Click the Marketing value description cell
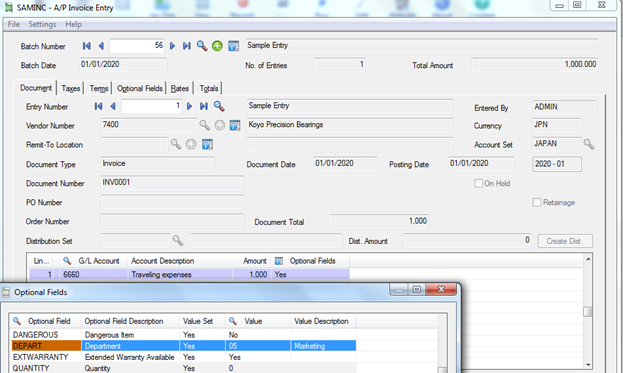This screenshot has height=373, width=623. [x=323, y=346]
